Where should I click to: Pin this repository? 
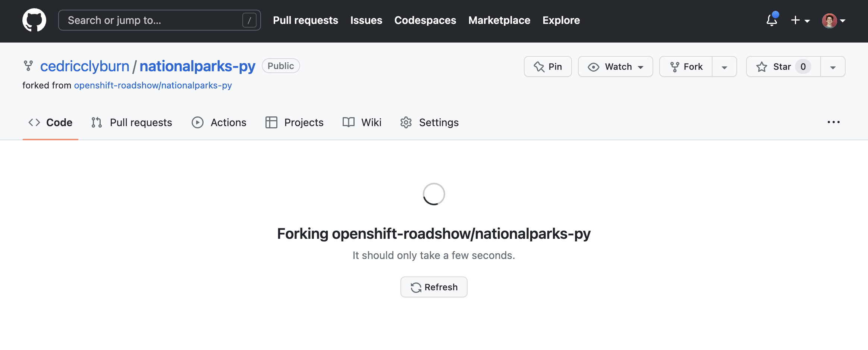pyautogui.click(x=548, y=66)
